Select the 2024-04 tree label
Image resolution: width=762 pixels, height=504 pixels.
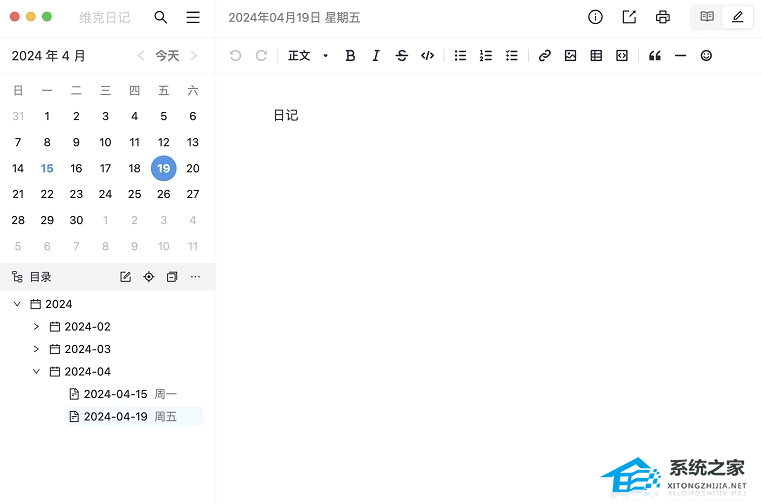pos(87,371)
